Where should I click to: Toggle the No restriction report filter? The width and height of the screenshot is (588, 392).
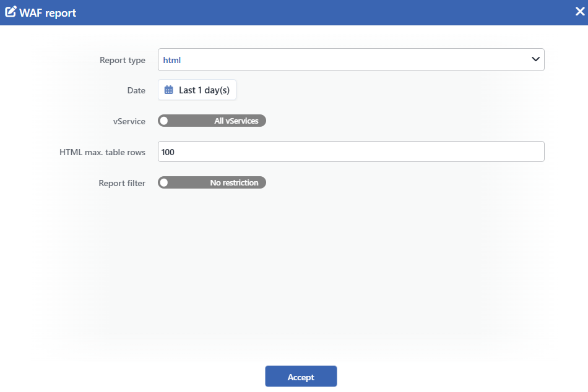[x=212, y=182]
